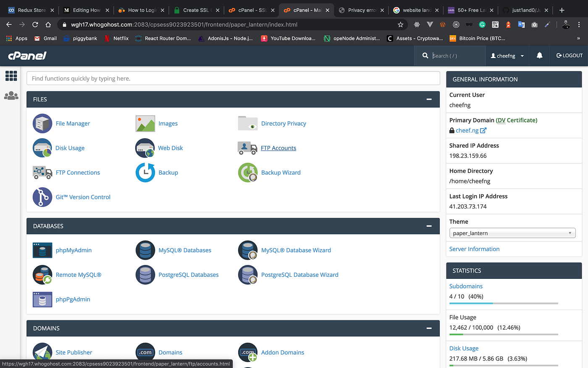Open the sidebar User Manager icon
This screenshot has height=368, width=588.
pos(11,96)
